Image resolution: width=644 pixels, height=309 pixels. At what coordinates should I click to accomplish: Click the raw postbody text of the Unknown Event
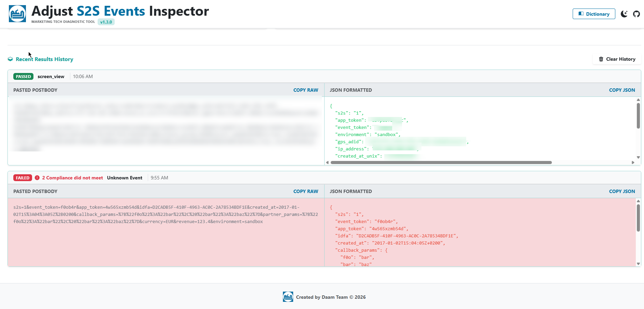(x=166, y=215)
